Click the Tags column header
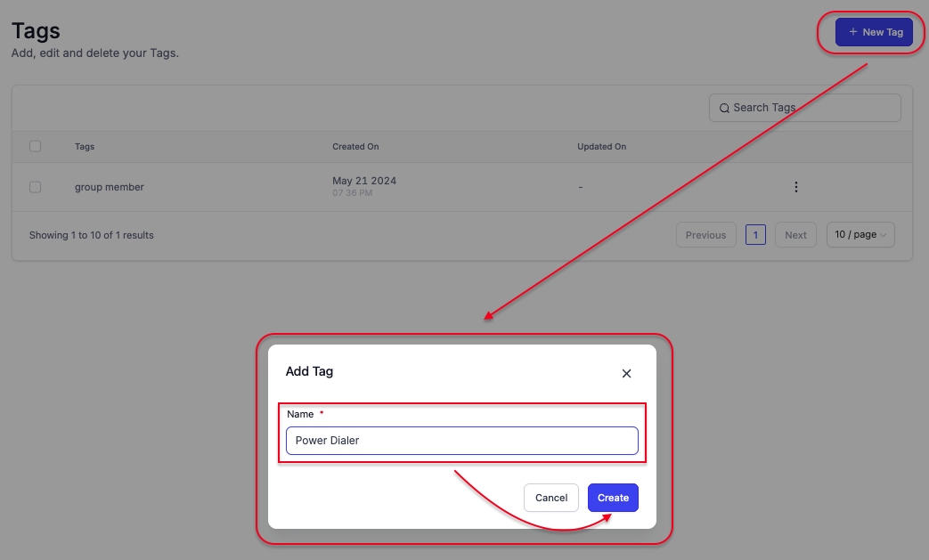 pyautogui.click(x=85, y=147)
